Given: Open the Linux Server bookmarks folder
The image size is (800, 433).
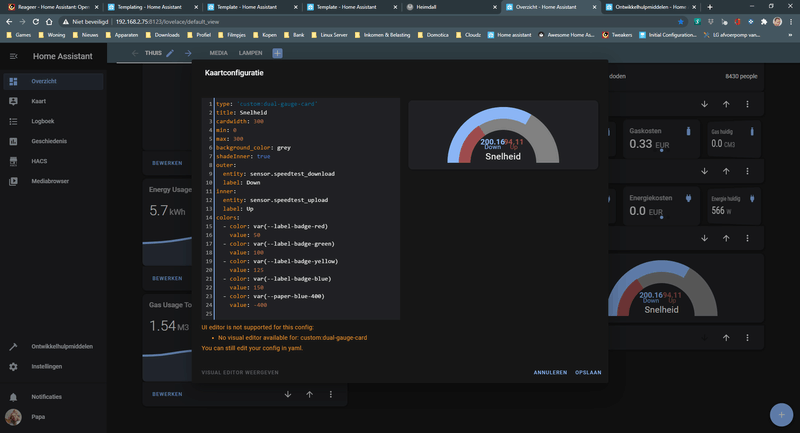Looking at the screenshot, I should [x=330, y=35].
